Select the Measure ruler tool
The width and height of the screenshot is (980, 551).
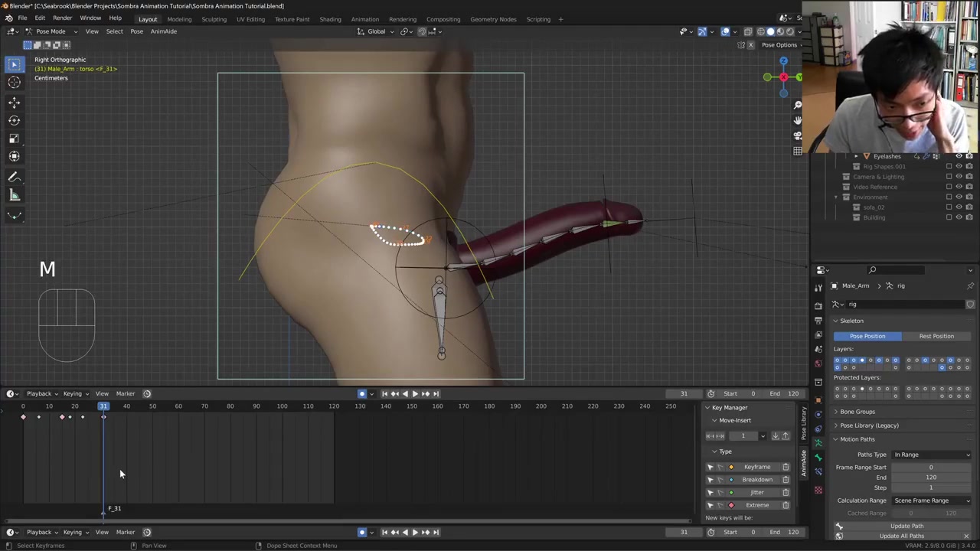click(14, 195)
